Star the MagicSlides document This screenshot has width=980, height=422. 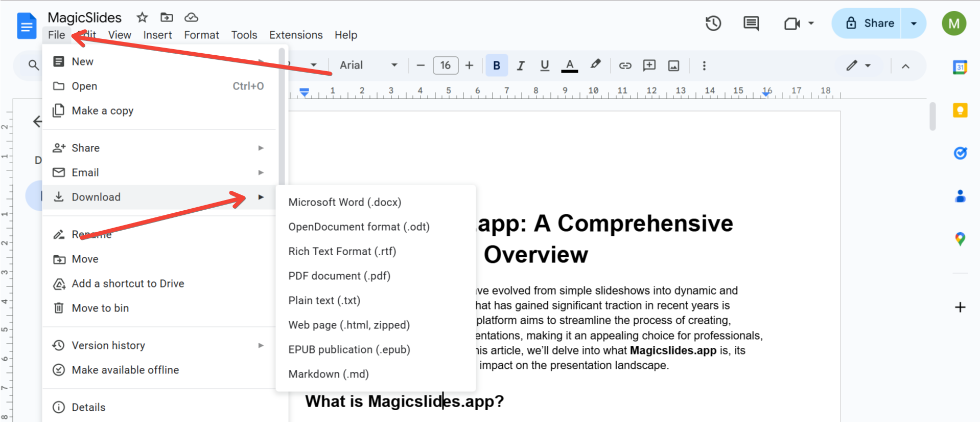coord(142,17)
